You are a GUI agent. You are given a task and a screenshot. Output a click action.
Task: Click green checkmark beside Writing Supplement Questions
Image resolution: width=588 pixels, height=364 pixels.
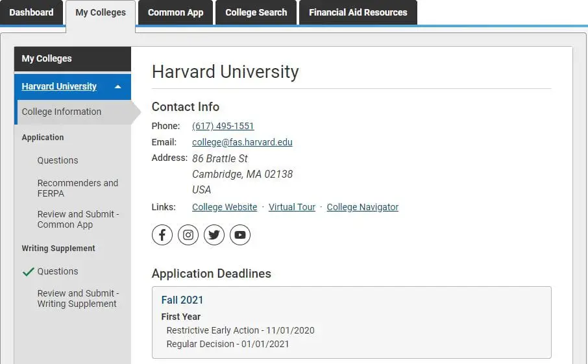click(28, 272)
